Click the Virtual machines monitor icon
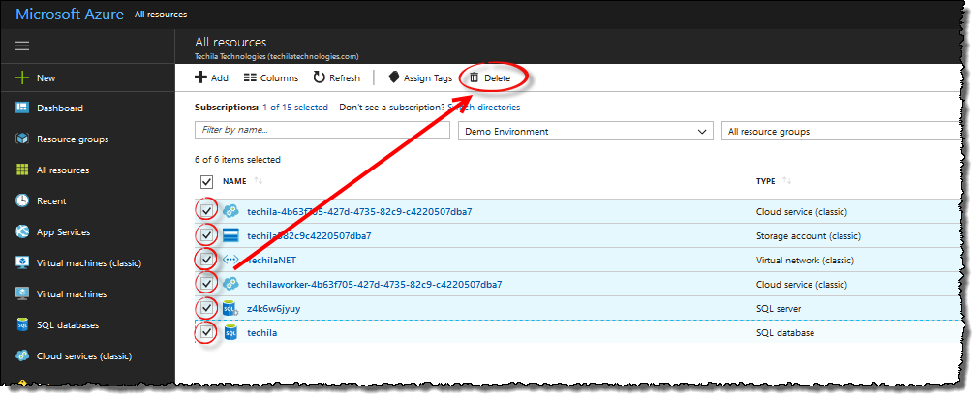The width and height of the screenshot is (980, 401). click(x=22, y=294)
